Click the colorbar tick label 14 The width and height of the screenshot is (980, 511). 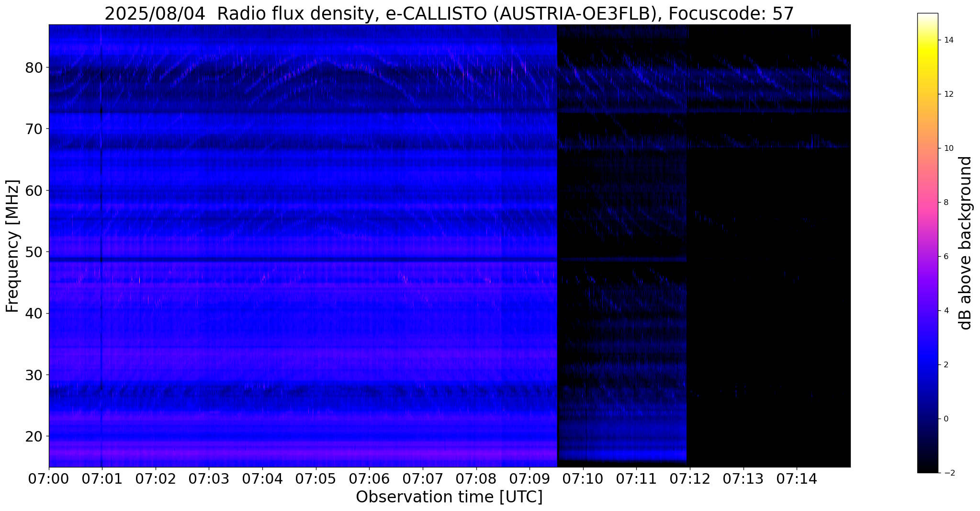click(948, 40)
